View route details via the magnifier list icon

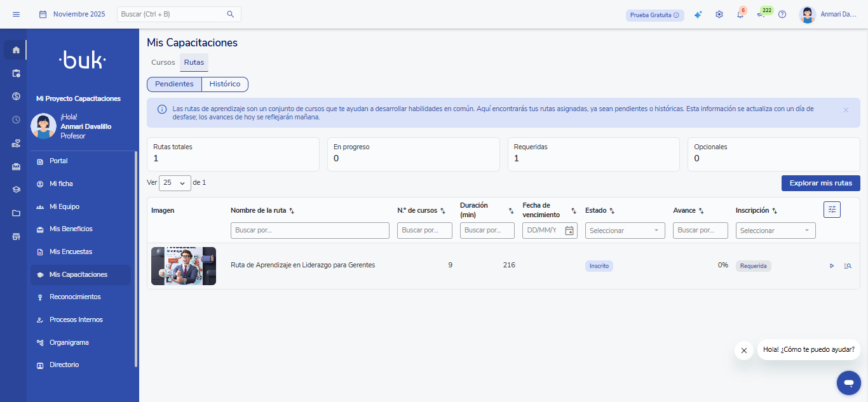[848, 266]
